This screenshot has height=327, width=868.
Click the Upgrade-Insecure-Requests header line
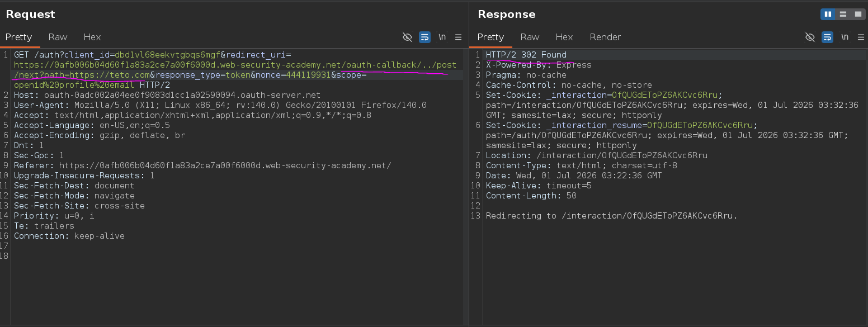click(84, 176)
